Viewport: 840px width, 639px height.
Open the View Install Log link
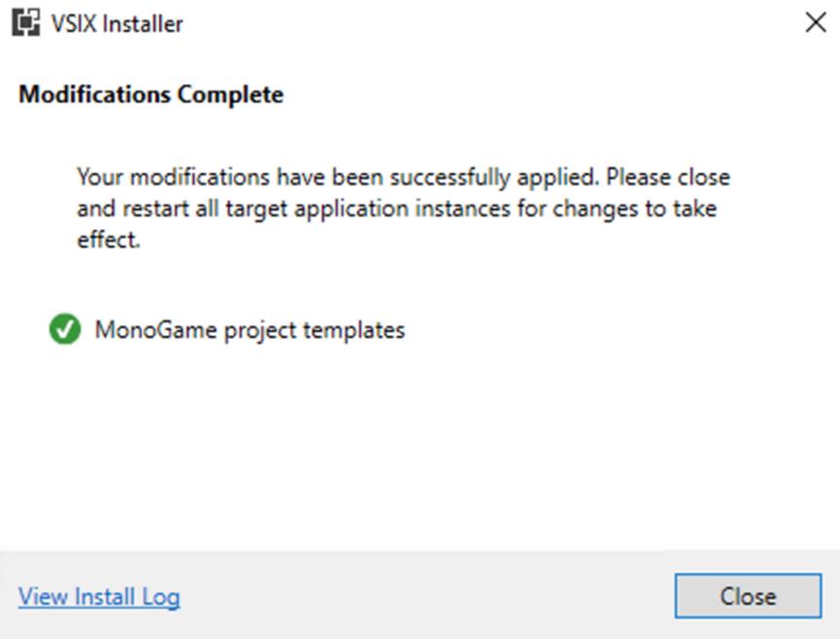coord(99,596)
